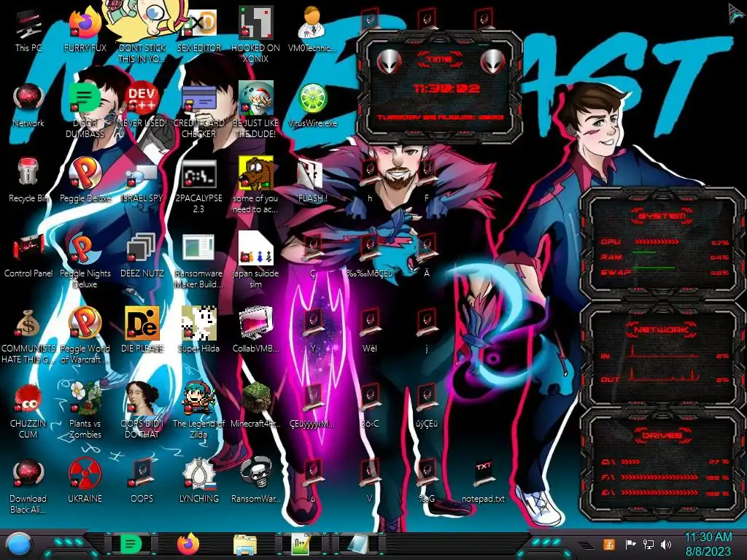Show hidden tray icons arrow
Image resolution: width=747 pixels, height=560 pixels.
click(587, 545)
